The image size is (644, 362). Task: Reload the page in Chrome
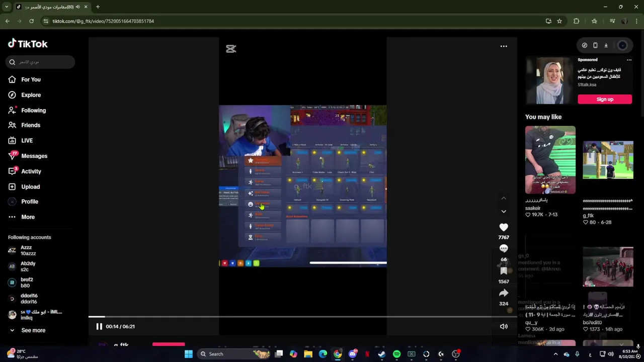(31, 21)
